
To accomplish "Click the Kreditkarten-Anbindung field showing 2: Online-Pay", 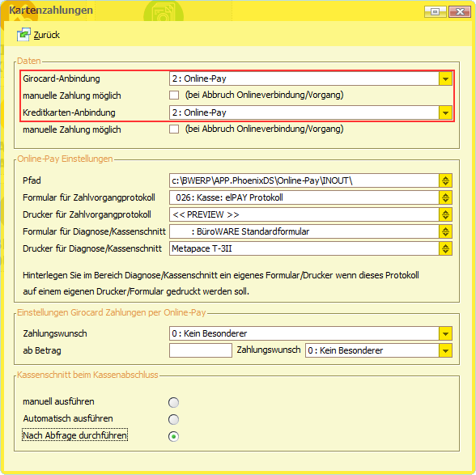I will [x=304, y=113].
